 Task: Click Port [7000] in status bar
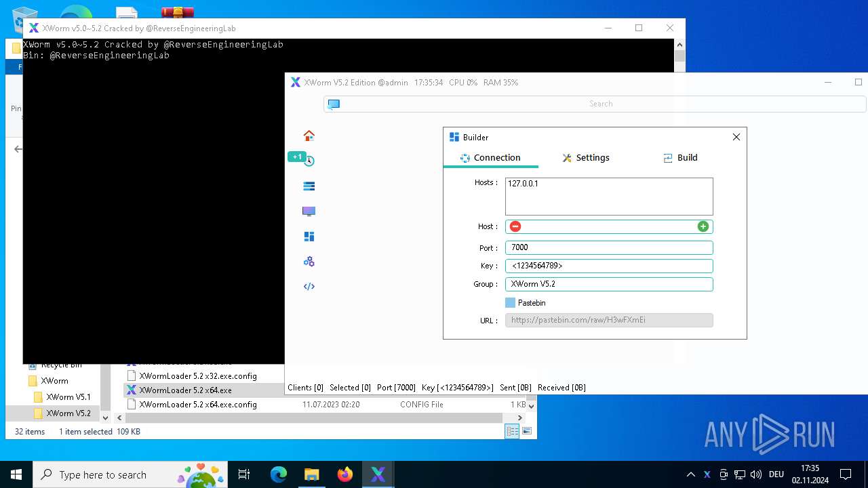click(x=396, y=388)
